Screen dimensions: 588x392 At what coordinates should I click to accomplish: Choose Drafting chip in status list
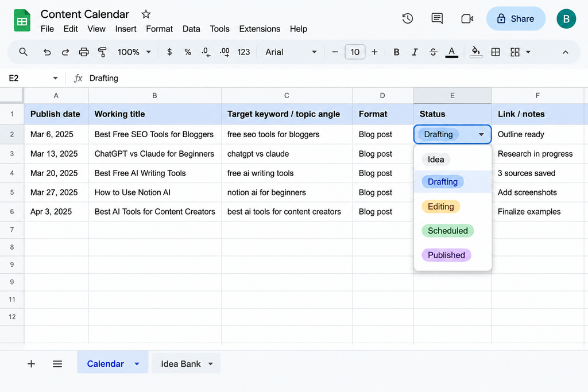(x=443, y=182)
